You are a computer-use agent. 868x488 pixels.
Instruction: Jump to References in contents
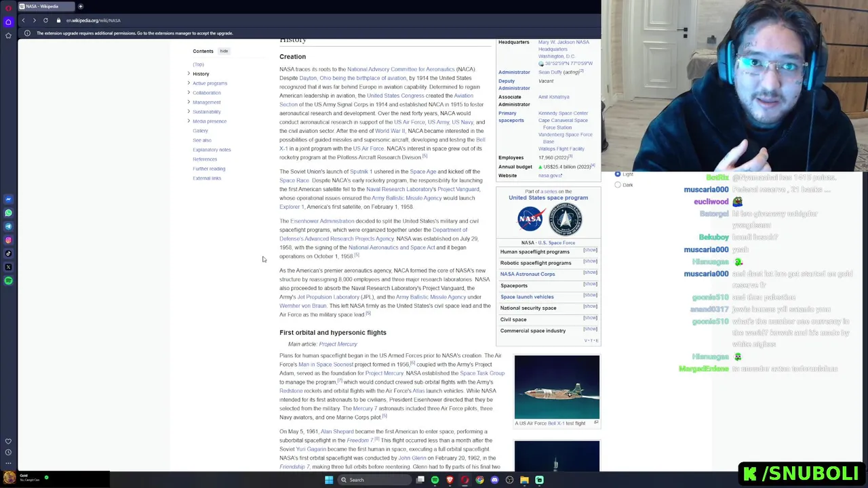click(205, 159)
